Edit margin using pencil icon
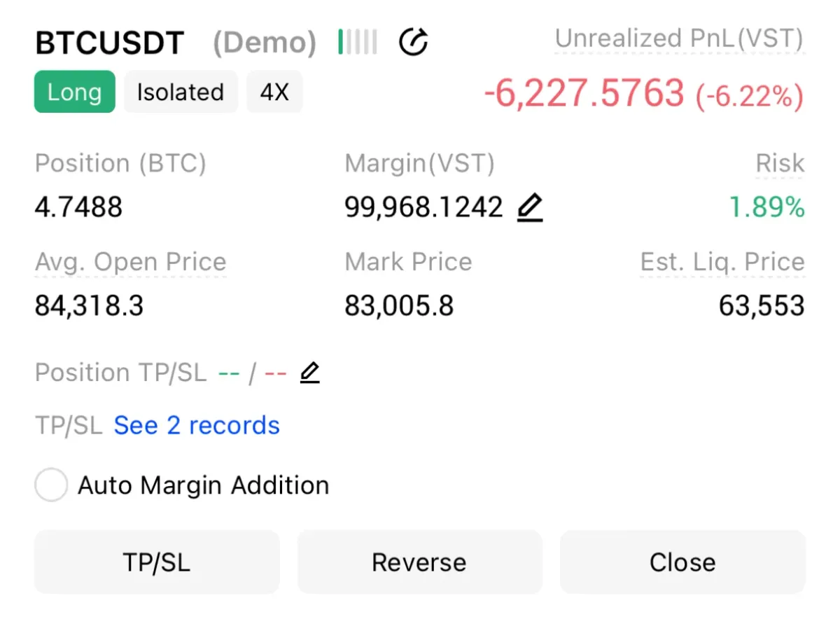This screenshot has height=631, width=840. [530, 207]
